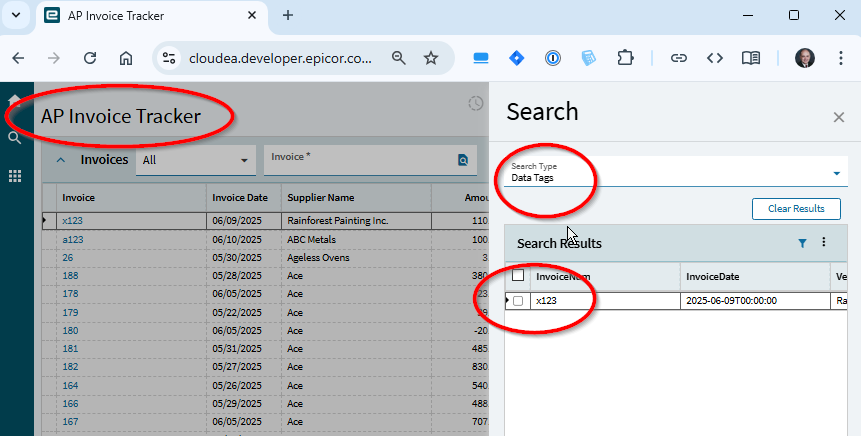Click the history clock icon
Viewport: 861px width, 436px height.
(476, 104)
